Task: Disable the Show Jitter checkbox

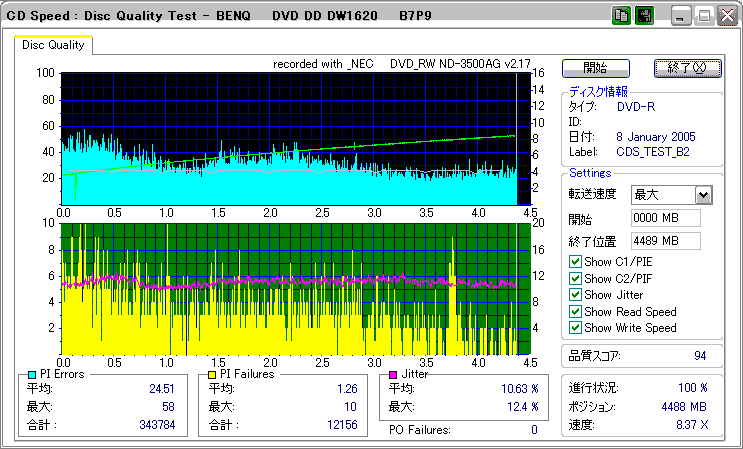Action: [x=575, y=295]
